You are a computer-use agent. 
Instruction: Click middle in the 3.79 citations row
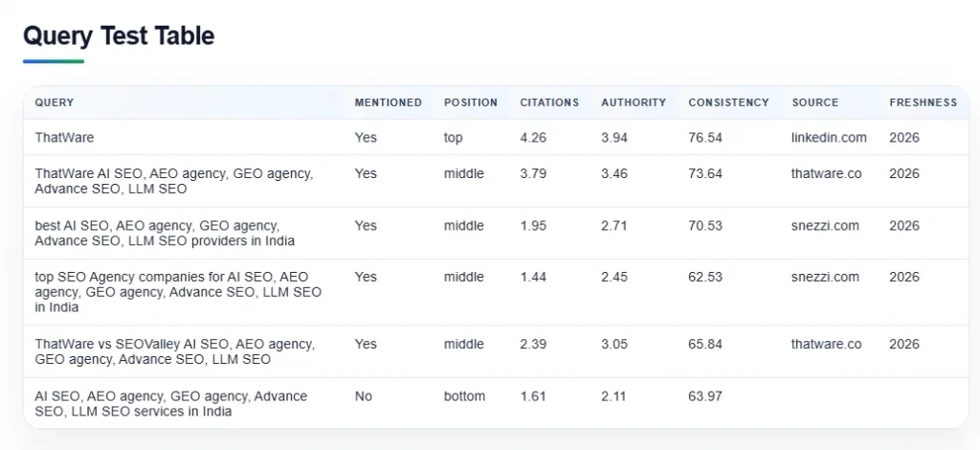tap(464, 173)
